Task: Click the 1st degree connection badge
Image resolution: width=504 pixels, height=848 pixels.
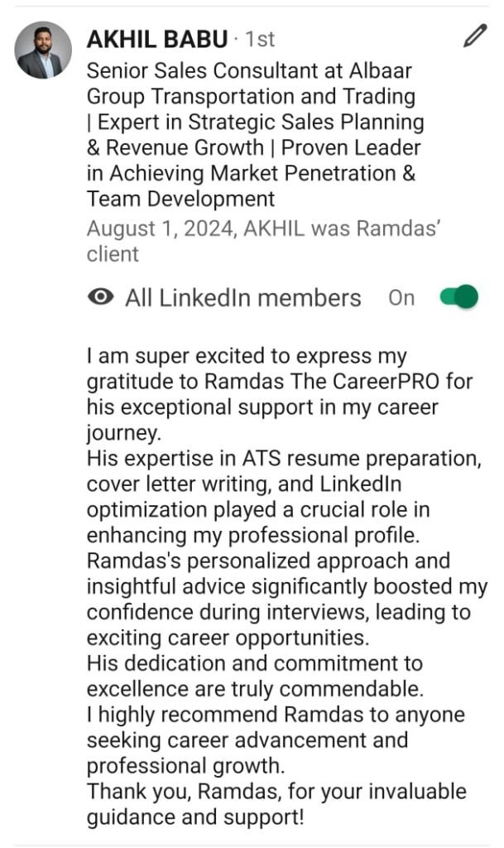Action: (259, 39)
